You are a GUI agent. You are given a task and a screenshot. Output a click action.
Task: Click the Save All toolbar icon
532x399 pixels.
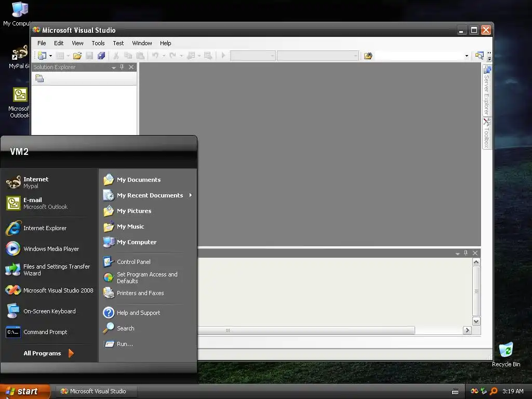tap(101, 56)
